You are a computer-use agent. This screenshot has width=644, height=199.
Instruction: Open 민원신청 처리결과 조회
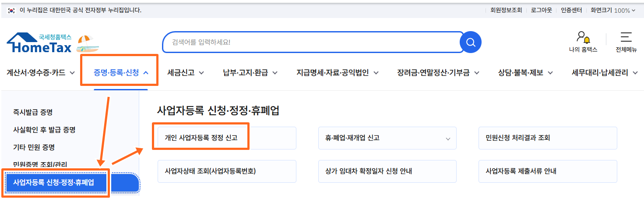click(548, 138)
